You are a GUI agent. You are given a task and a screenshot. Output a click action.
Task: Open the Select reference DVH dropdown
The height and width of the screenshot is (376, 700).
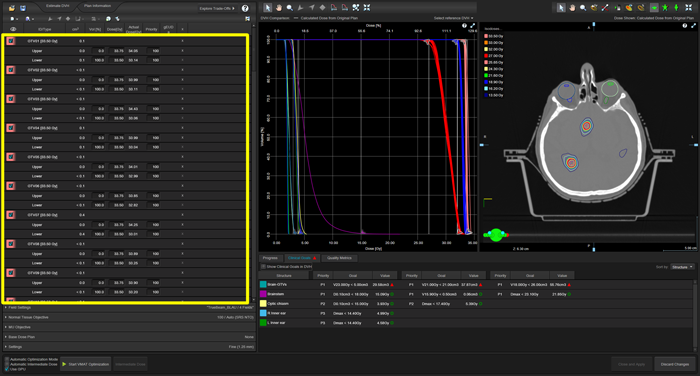coord(454,18)
